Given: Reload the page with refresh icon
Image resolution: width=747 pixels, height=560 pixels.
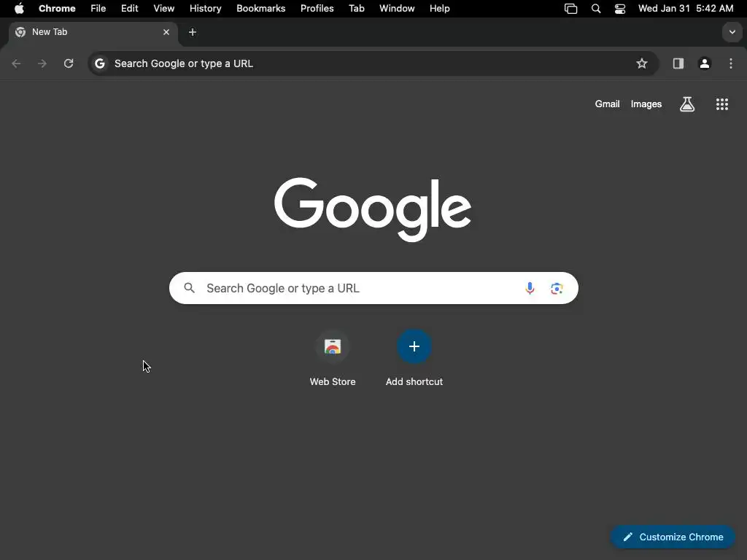Looking at the screenshot, I should pos(69,63).
